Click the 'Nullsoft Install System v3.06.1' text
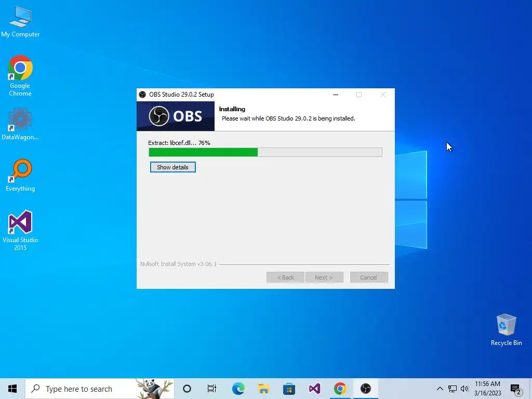532x399 pixels. click(x=179, y=264)
